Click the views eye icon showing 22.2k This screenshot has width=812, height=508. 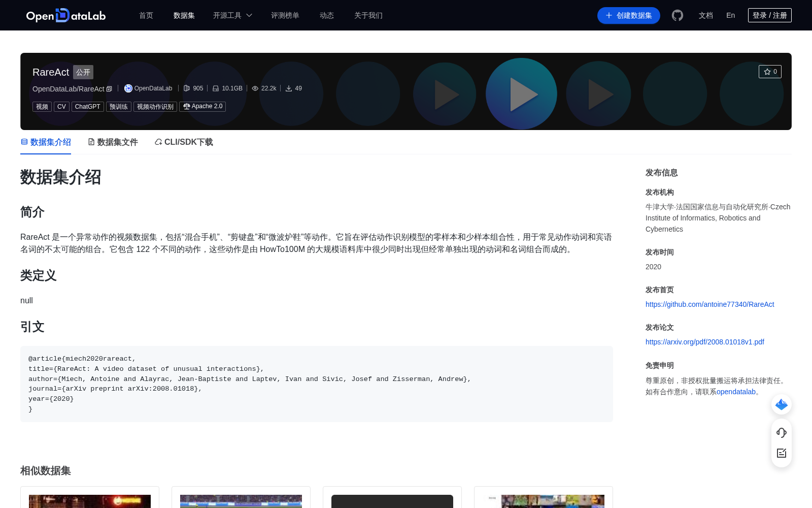tap(255, 88)
